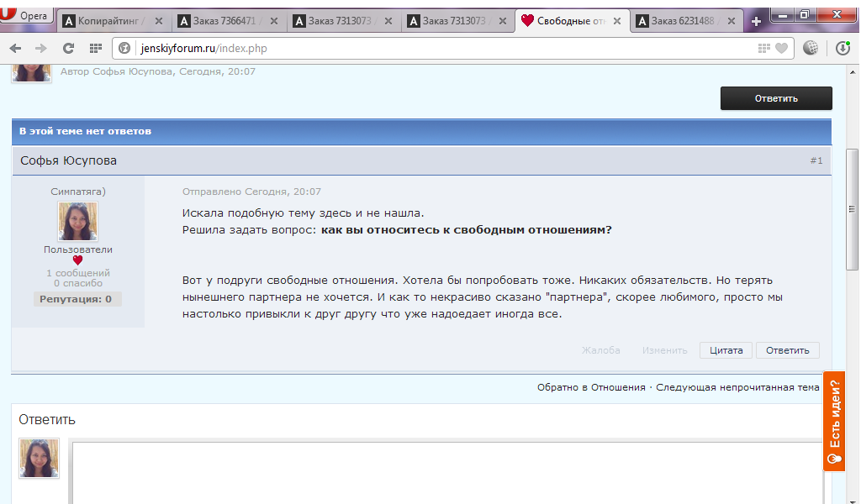Click the Пользователи group label

pyautogui.click(x=78, y=249)
